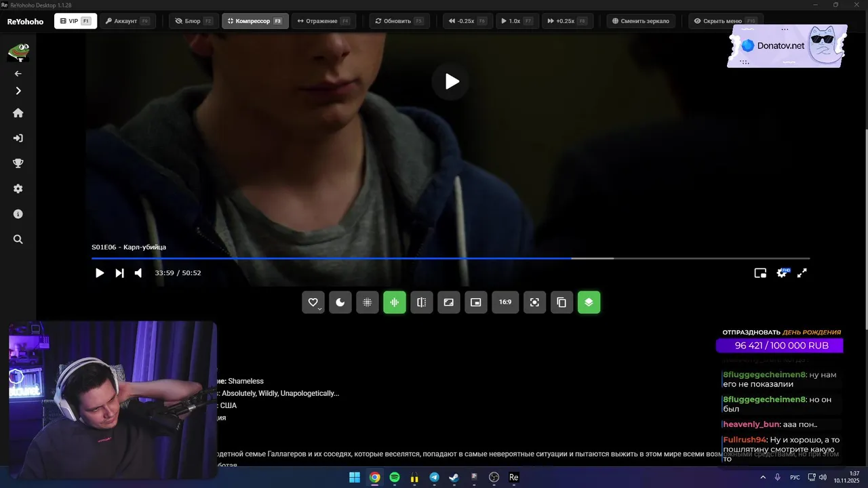Screen dimensions: 868x488
Task: Increase speed with +0.25x button
Action: point(568,21)
